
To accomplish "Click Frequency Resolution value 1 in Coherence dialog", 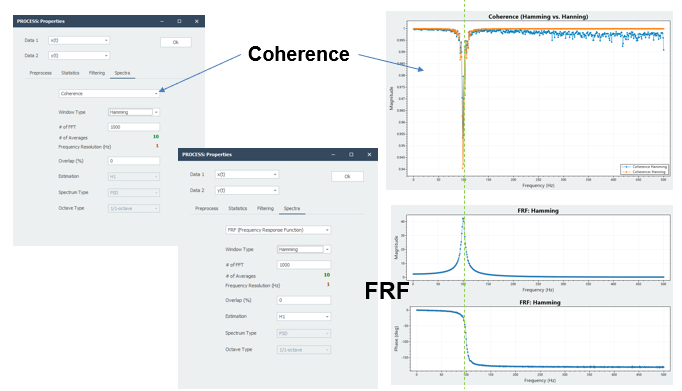I will point(157,146).
